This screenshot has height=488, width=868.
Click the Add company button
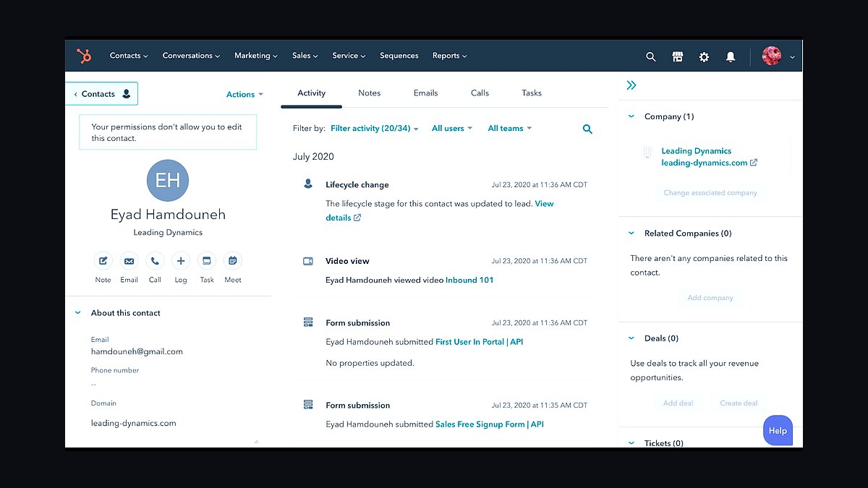coord(710,298)
